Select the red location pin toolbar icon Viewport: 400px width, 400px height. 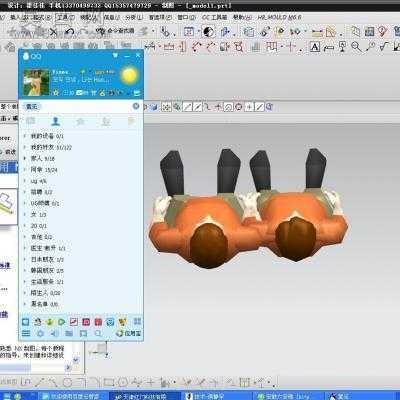383,32
